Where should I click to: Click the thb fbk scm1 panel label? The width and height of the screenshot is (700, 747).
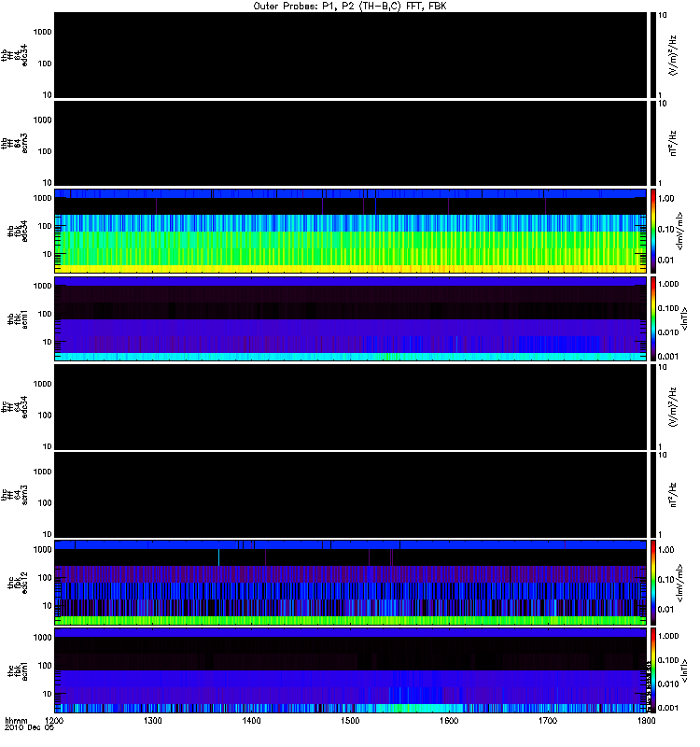(18, 319)
